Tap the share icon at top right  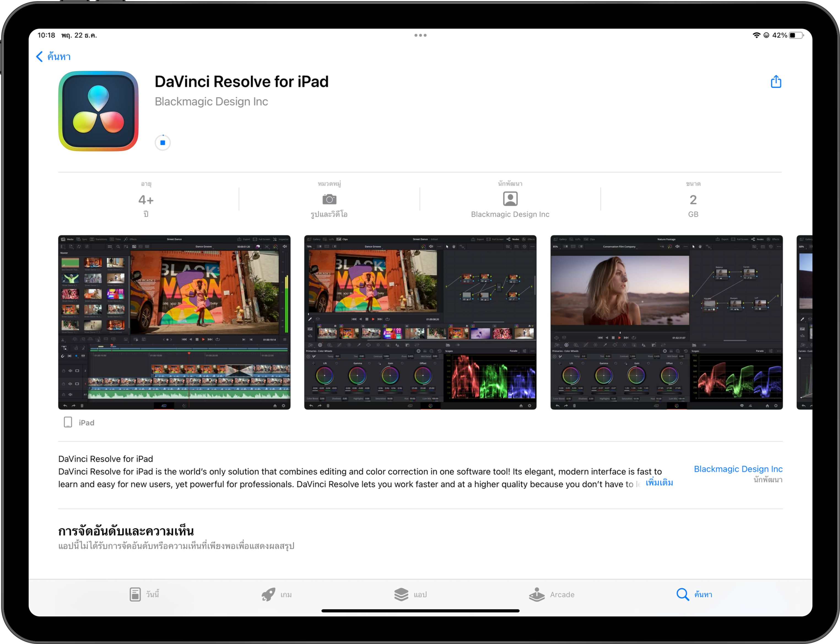(x=776, y=82)
